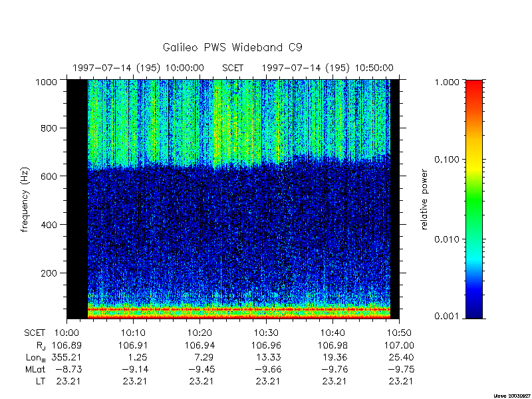The image size is (532, 399).
Task: Select the MLat value -9.76
Action: (x=335, y=369)
